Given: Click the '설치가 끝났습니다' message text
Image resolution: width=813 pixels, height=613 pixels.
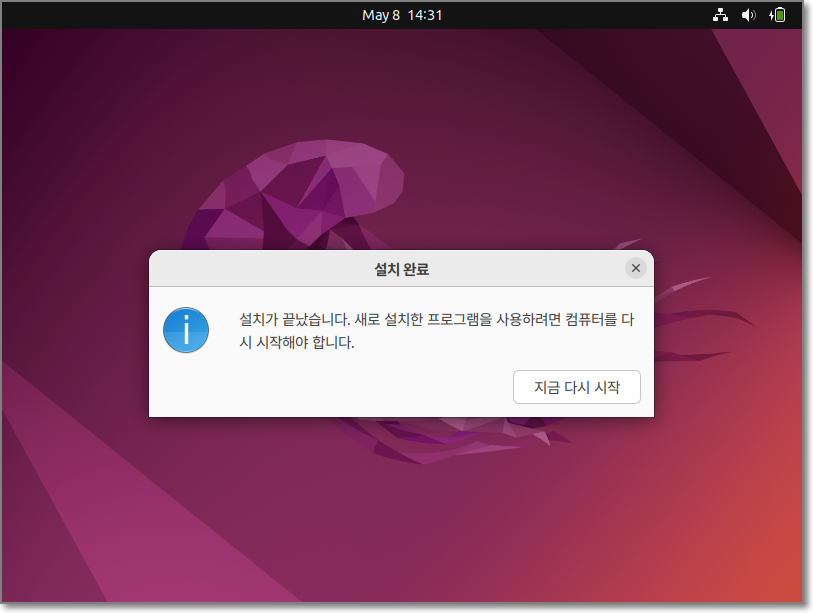Looking at the screenshot, I should coord(437,330).
